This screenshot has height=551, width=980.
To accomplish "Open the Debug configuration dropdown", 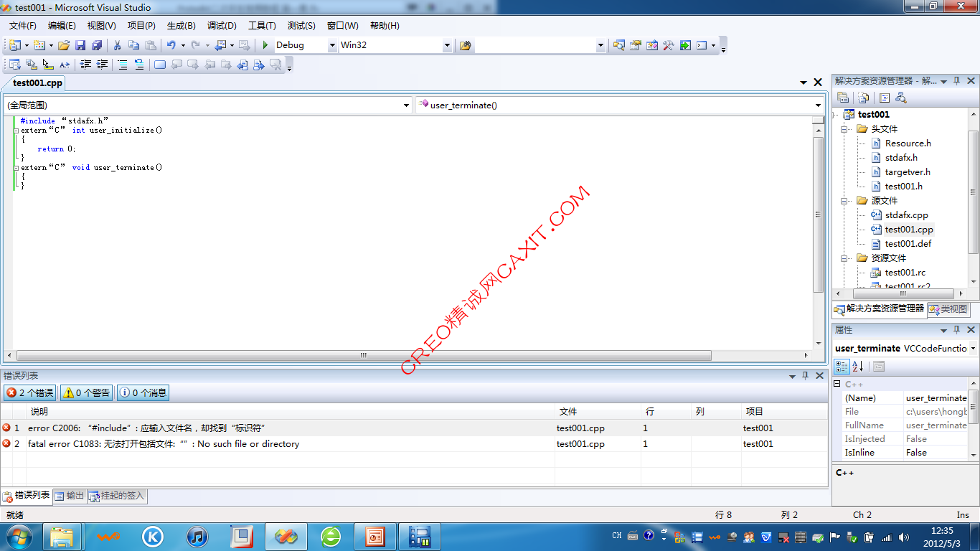I will tap(332, 45).
